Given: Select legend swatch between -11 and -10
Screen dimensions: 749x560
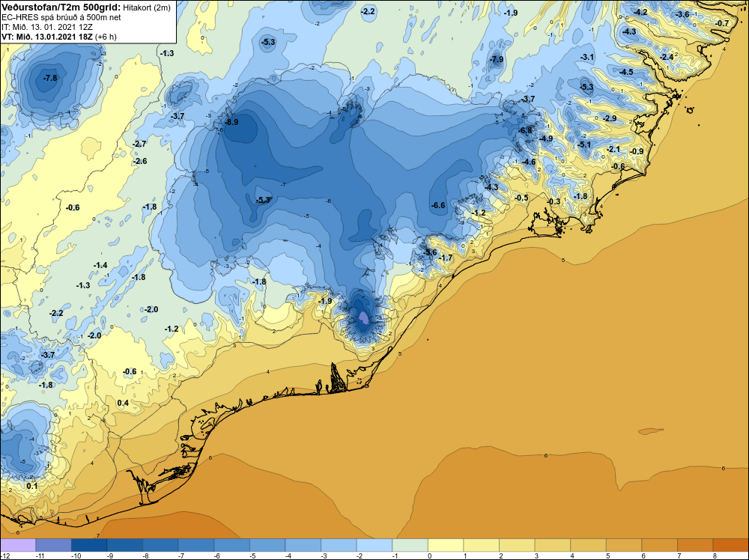Looking at the screenshot, I should pos(53,545).
